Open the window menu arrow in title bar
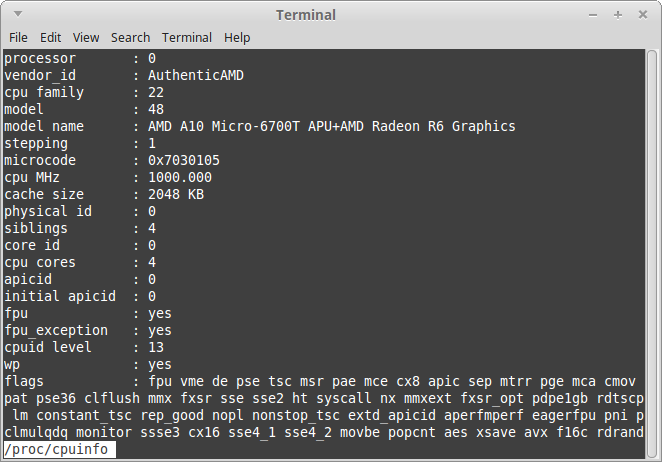The width and height of the screenshot is (662, 462). click(18, 14)
